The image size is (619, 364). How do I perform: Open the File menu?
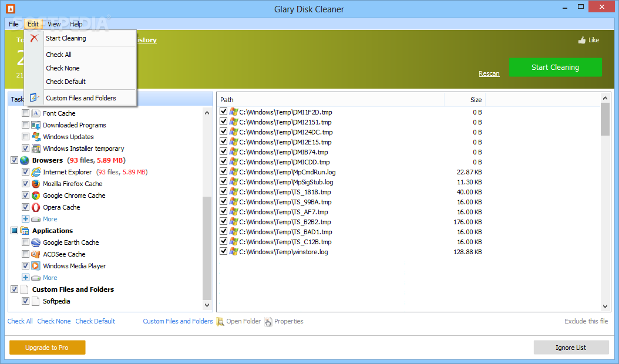tap(14, 24)
